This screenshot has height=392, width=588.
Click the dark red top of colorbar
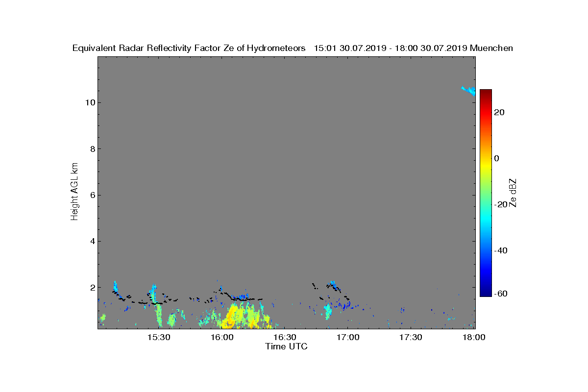point(486,93)
